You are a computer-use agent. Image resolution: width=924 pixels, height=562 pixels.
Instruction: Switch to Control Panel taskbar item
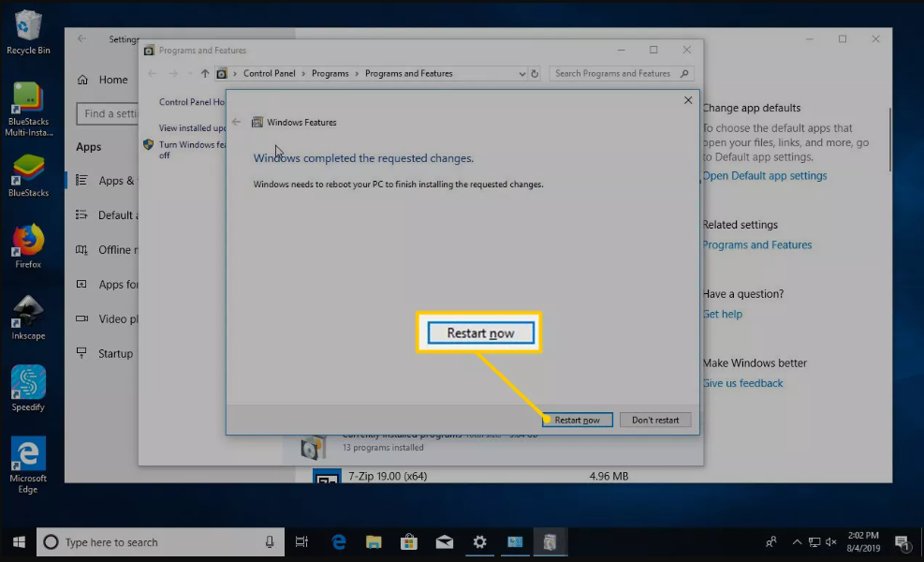pyautogui.click(x=515, y=542)
